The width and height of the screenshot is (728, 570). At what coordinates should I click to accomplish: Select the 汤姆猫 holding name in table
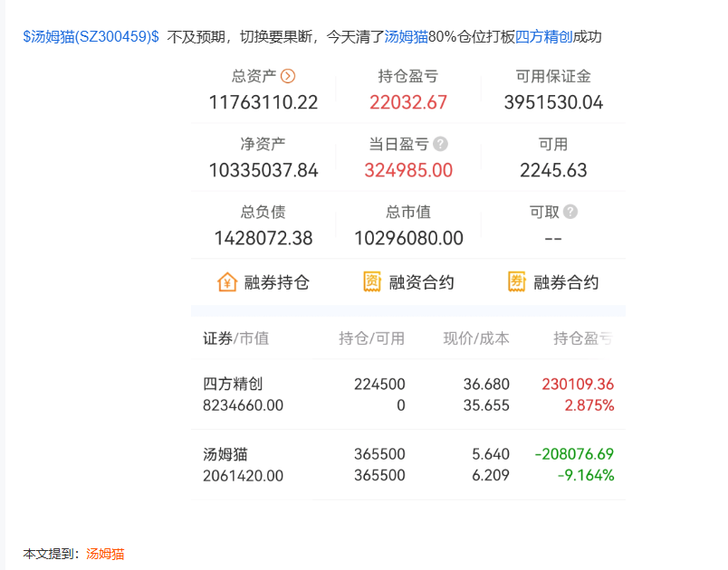pyautogui.click(x=225, y=454)
